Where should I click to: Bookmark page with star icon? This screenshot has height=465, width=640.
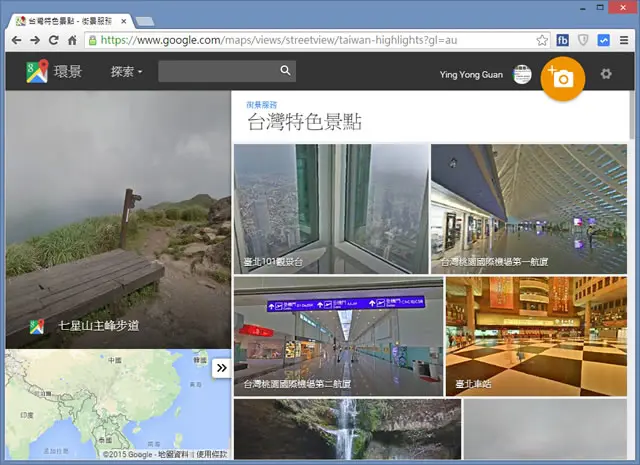542,40
